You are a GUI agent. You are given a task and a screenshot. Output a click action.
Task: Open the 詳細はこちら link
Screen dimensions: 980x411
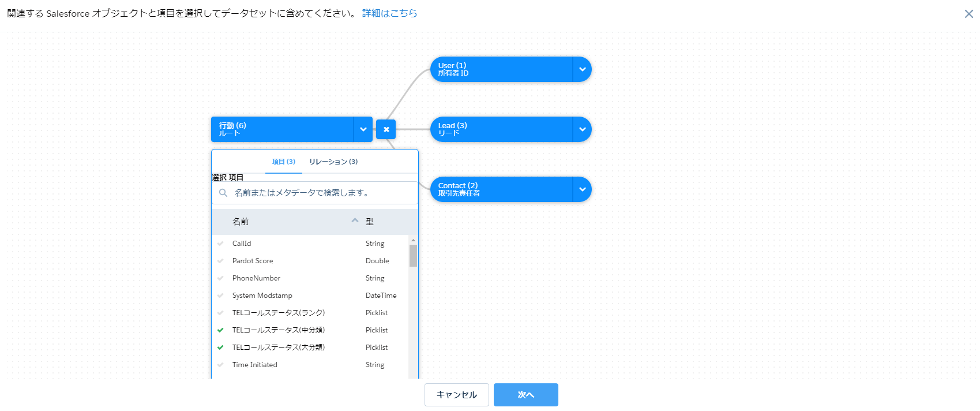pyautogui.click(x=389, y=13)
